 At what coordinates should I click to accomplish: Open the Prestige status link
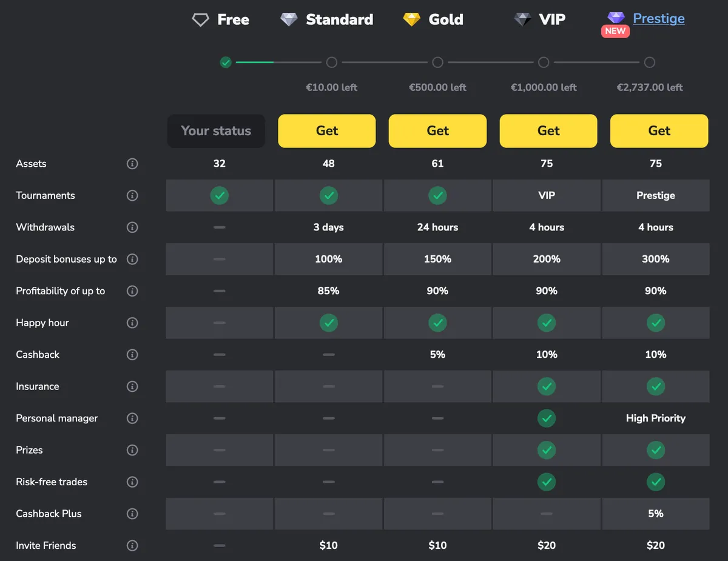pyautogui.click(x=659, y=18)
